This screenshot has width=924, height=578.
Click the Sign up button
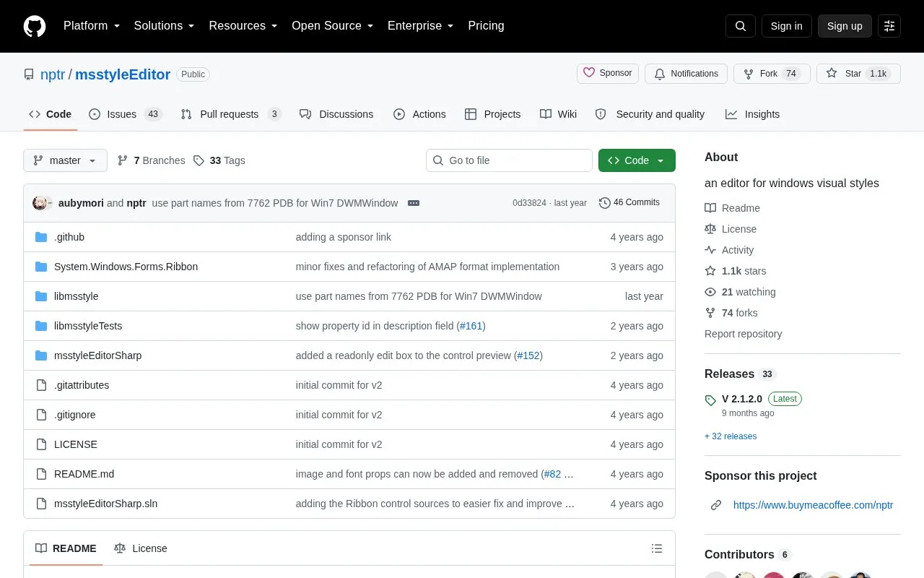point(845,26)
